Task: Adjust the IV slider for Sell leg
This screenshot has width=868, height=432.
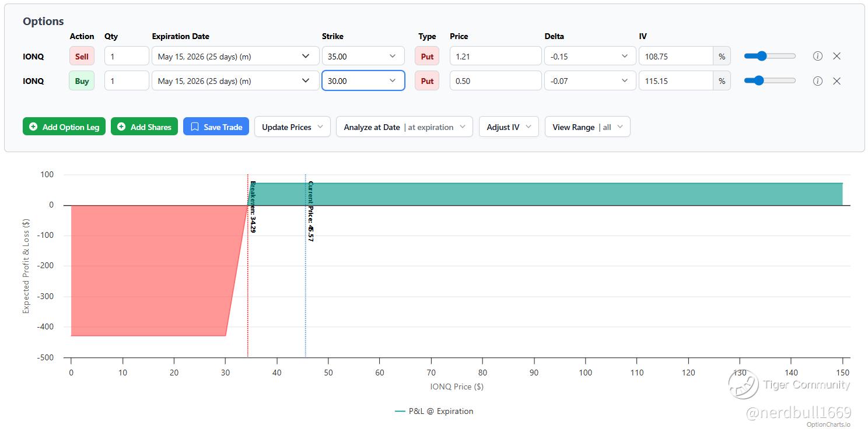Action: point(761,56)
